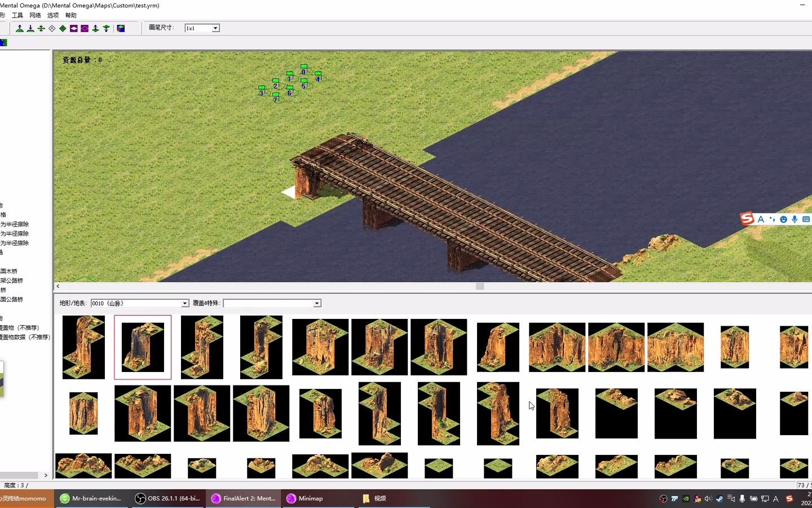
Task: Open the 网络 menu
Action: [35, 15]
